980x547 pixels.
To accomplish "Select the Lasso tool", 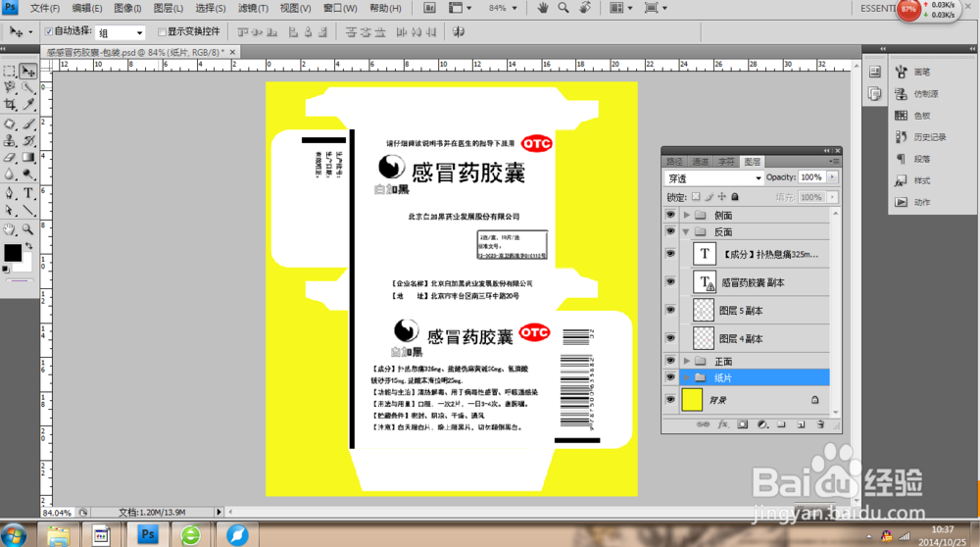I will [10, 87].
